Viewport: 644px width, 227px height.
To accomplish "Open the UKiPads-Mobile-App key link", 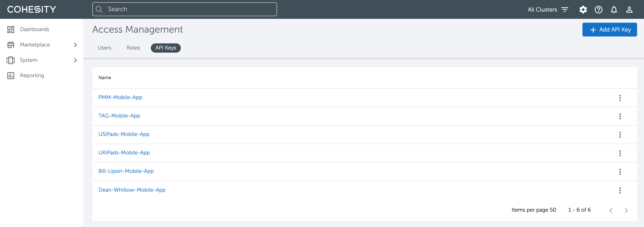I will click(124, 153).
